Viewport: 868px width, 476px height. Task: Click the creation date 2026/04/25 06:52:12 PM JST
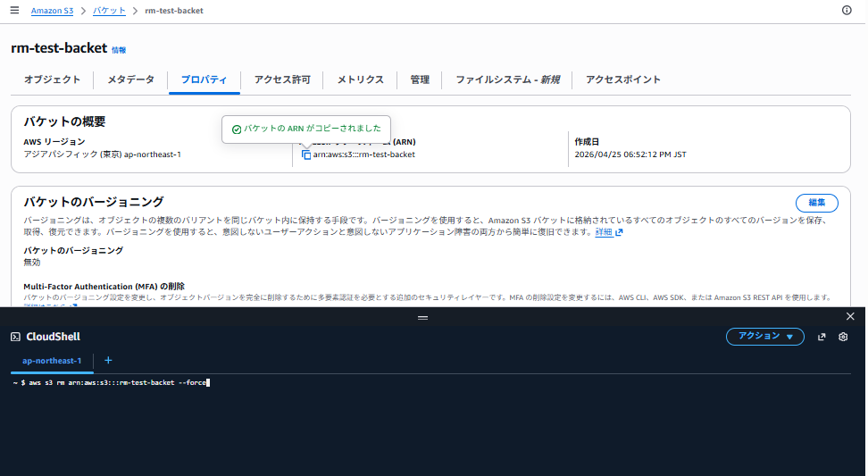pyautogui.click(x=630, y=155)
